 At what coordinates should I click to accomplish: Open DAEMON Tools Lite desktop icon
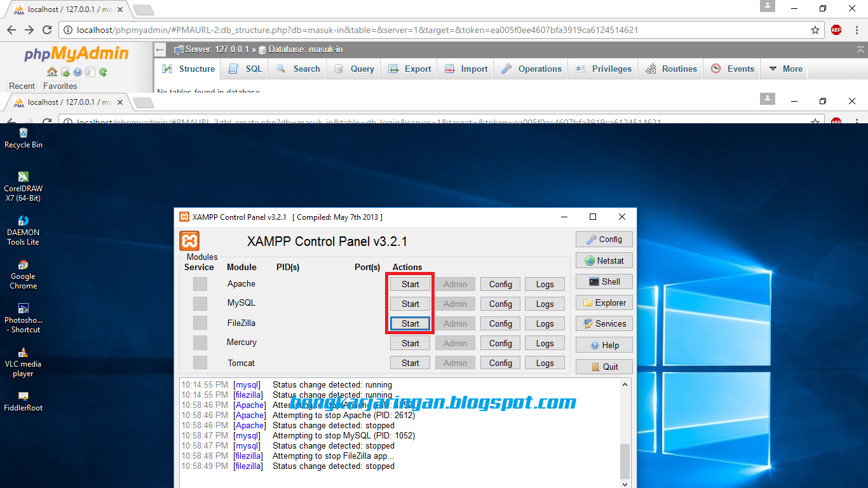click(x=22, y=221)
